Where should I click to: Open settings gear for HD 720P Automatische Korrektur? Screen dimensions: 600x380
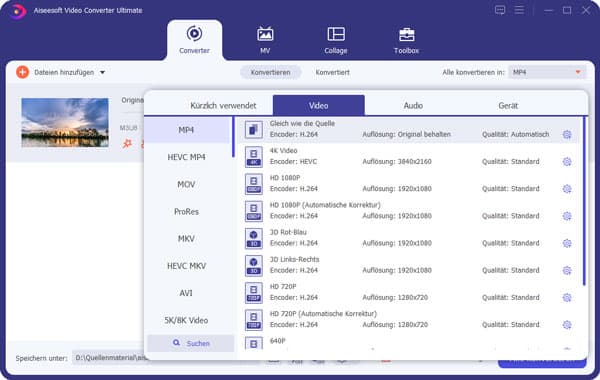(567, 325)
